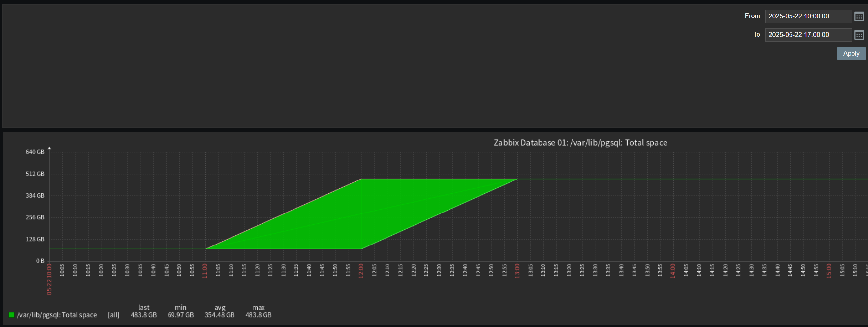Click the red 11:00 time axis label

click(205, 271)
